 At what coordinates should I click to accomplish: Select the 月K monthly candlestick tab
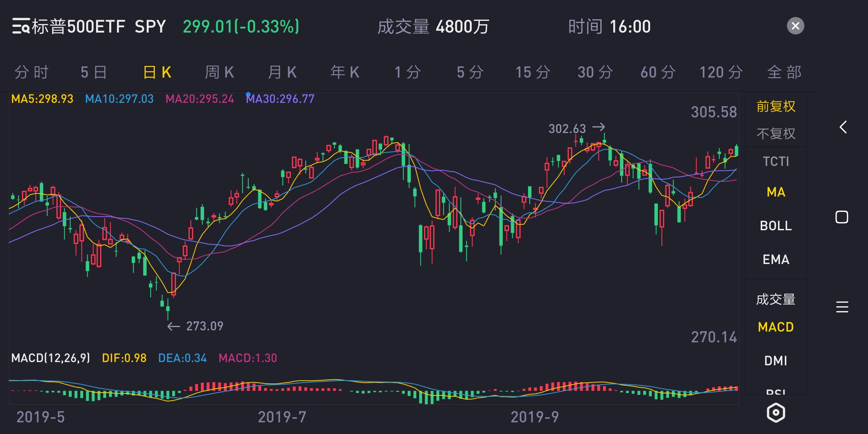(282, 72)
